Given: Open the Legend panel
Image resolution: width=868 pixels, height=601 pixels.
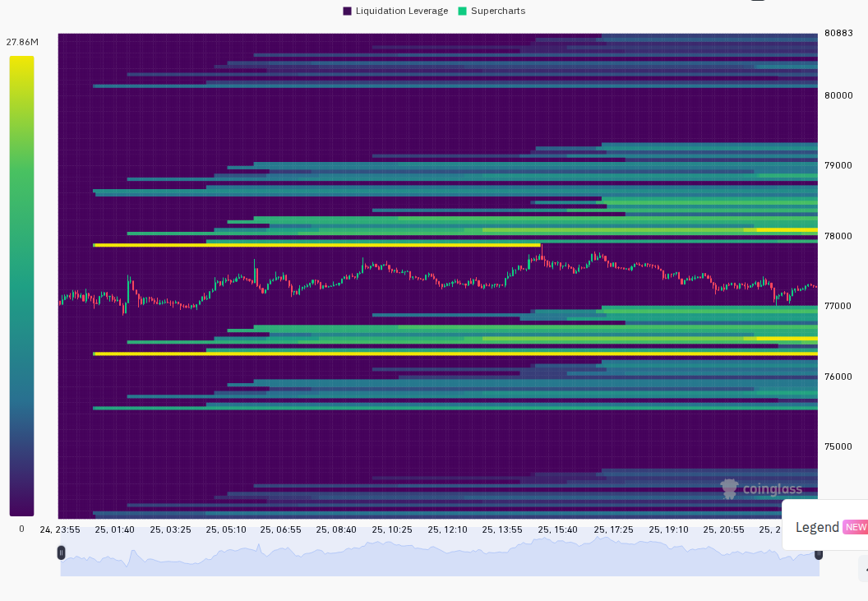Looking at the screenshot, I should (x=817, y=527).
